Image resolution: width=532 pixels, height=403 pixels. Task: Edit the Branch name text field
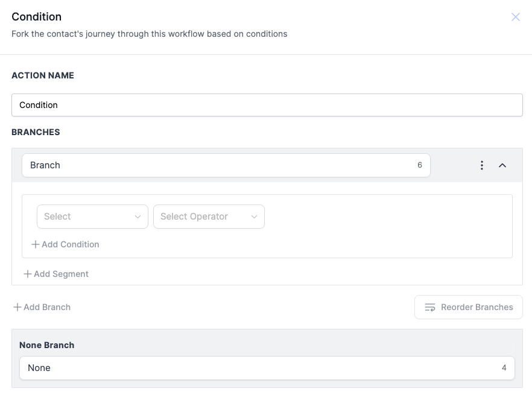(x=226, y=165)
